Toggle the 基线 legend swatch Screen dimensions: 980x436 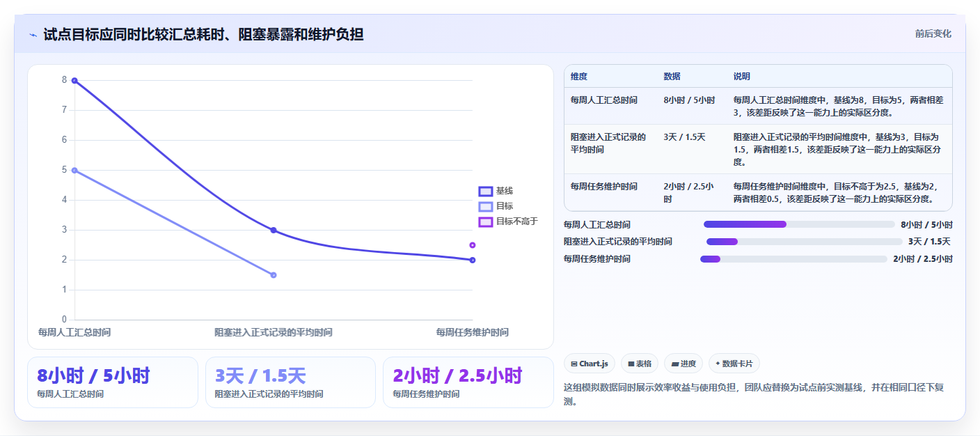tap(485, 191)
